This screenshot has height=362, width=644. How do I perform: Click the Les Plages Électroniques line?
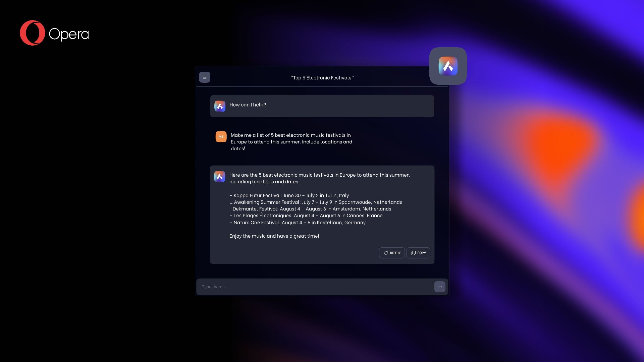pyautogui.click(x=306, y=216)
